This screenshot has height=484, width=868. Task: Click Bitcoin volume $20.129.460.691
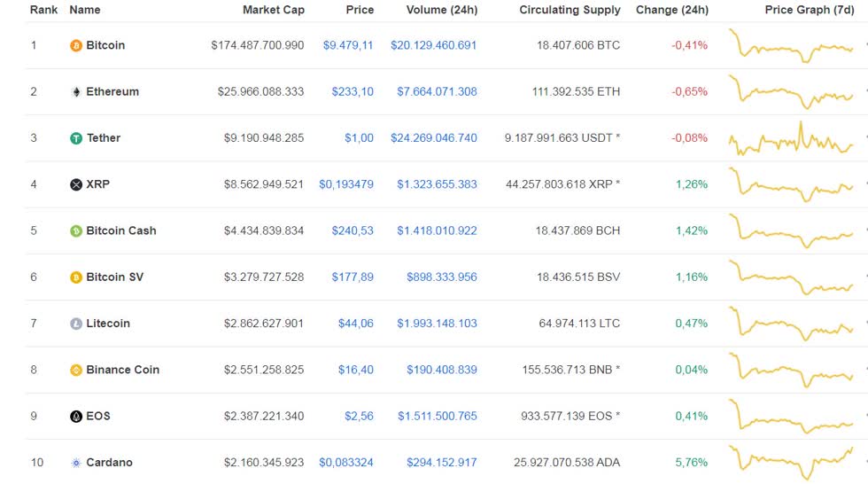433,45
